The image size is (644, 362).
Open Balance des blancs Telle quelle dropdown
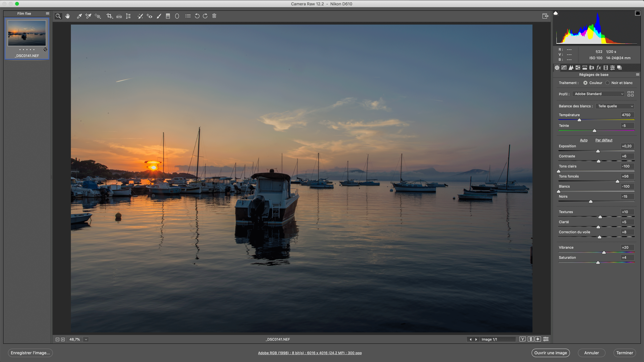click(x=615, y=106)
